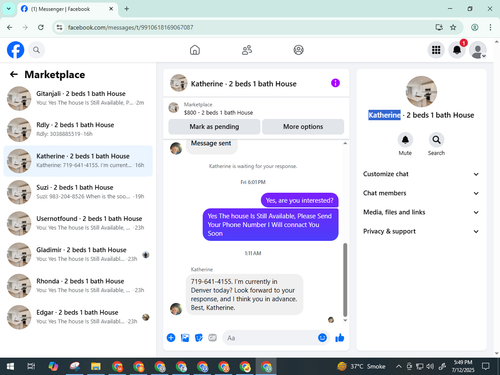Viewport: 500px width, 375px height.
Task: Open more actions plus icon in composer
Action: (x=171, y=338)
